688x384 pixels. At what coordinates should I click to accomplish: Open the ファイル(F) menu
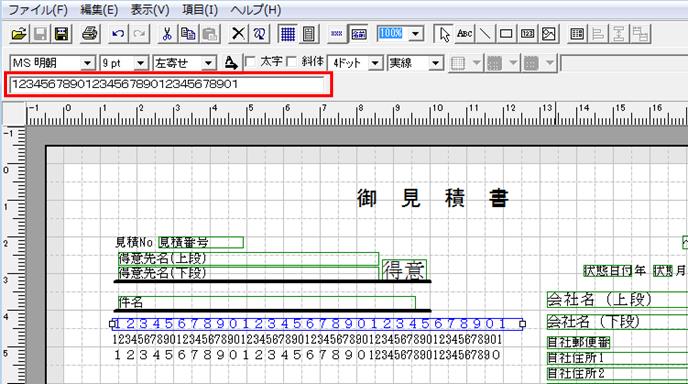tap(38, 10)
